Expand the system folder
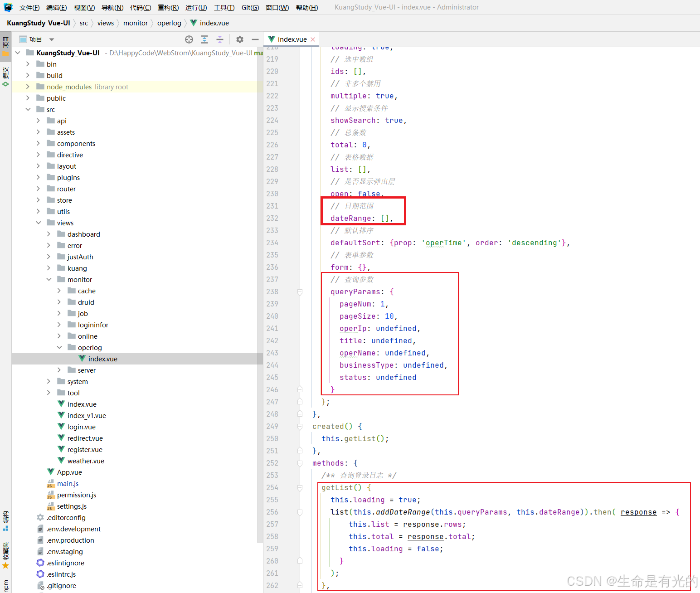The width and height of the screenshot is (700, 593). (49, 382)
